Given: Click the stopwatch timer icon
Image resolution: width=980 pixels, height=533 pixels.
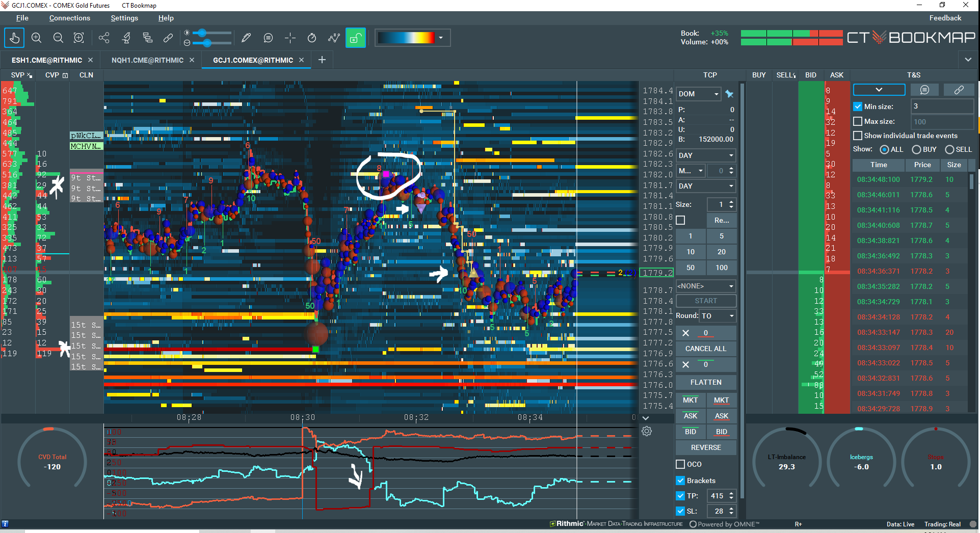Looking at the screenshot, I should pos(312,38).
